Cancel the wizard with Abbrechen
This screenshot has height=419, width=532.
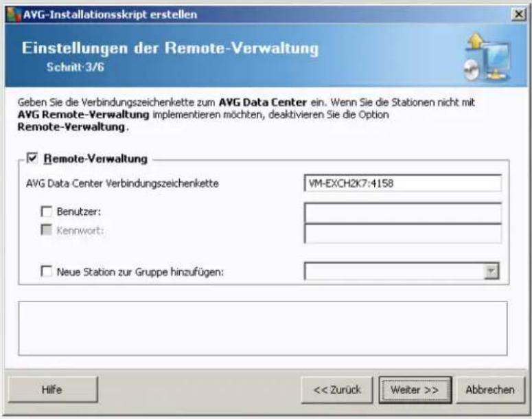[x=490, y=389]
